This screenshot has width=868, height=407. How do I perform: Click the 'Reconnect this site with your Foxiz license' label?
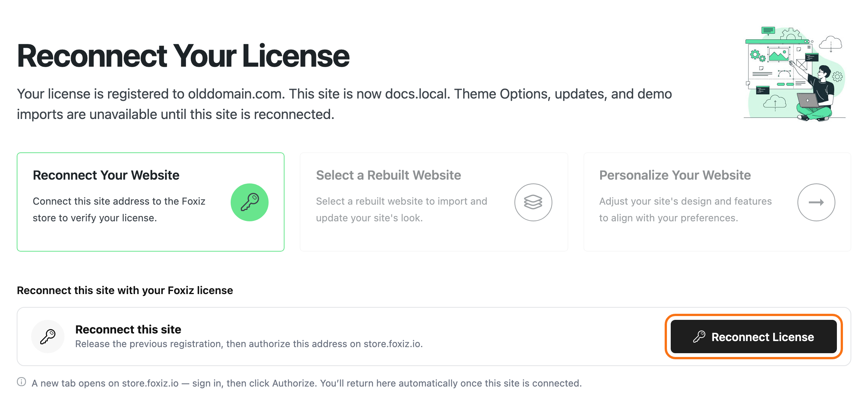(x=125, y=290)
